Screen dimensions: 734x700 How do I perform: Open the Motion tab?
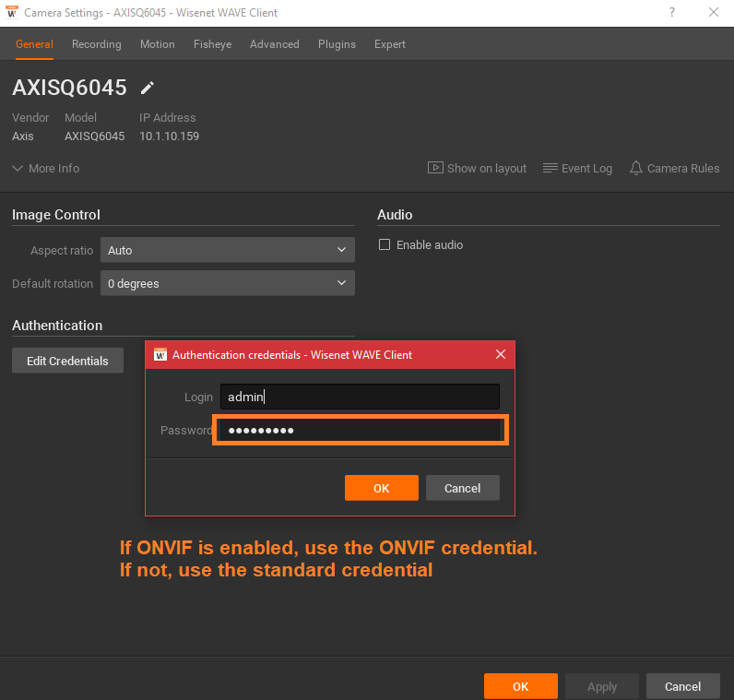click(158, 44)
